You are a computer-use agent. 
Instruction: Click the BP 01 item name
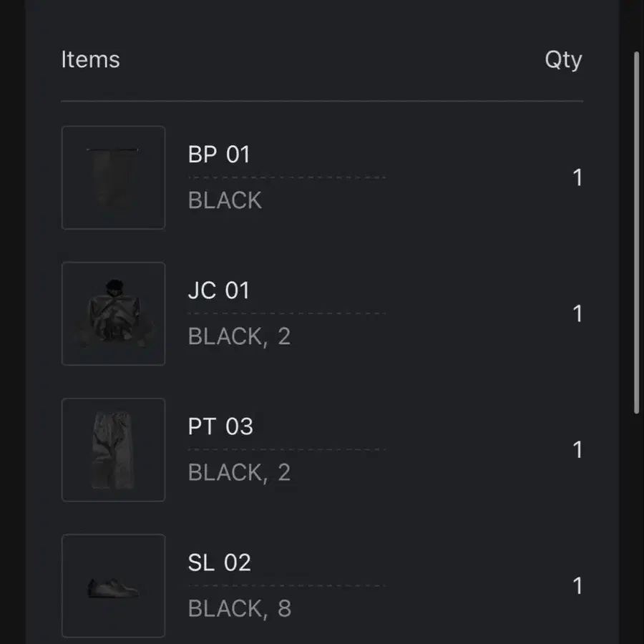click(219, 155)
